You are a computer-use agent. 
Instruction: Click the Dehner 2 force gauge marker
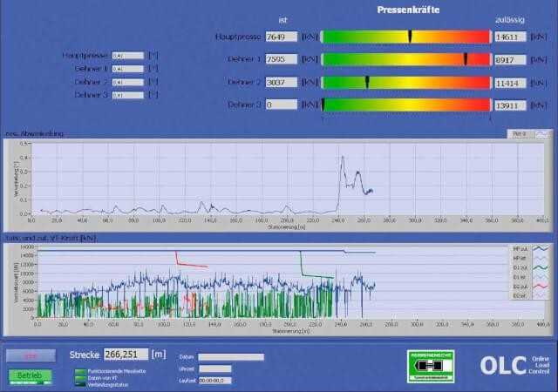pyautogui.click(x=367, y=82)
